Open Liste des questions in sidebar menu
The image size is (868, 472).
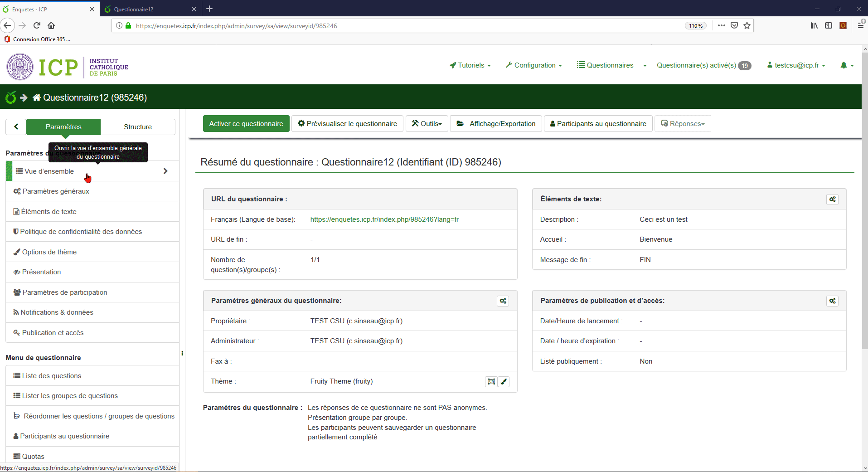(52, 376)
